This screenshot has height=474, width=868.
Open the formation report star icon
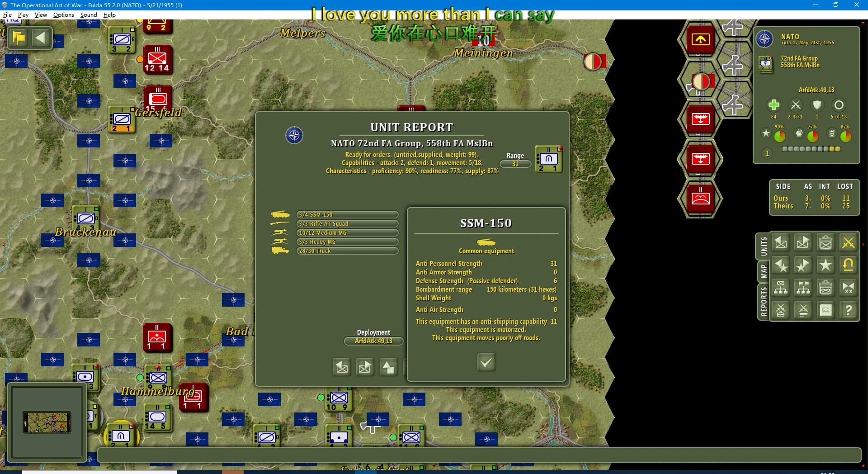(x=826, y=265)
